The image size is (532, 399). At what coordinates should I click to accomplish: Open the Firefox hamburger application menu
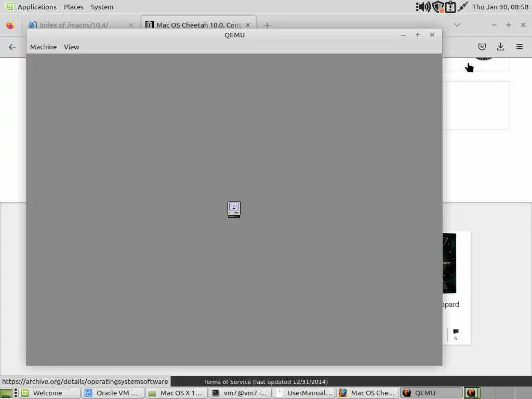click(x=520, y=47)
